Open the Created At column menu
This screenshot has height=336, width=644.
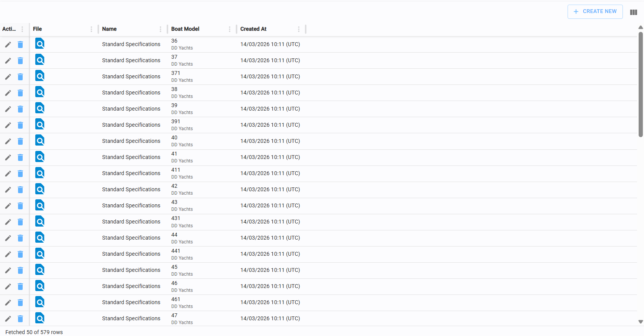299,29
